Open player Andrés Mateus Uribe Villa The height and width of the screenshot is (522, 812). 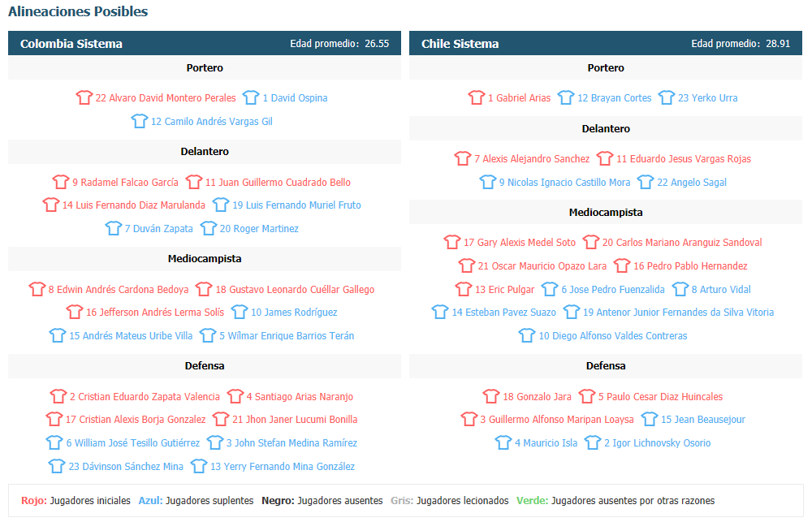131,335
